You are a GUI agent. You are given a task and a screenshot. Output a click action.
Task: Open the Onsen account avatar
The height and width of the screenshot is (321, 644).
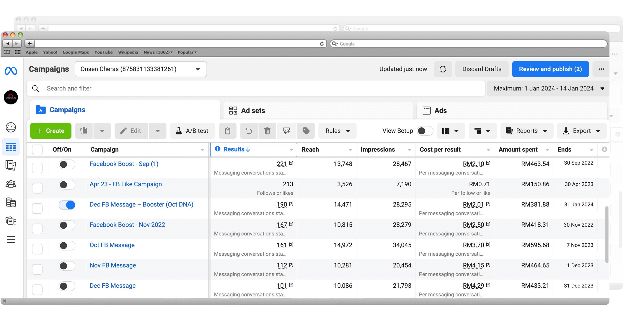pos(11,97)
